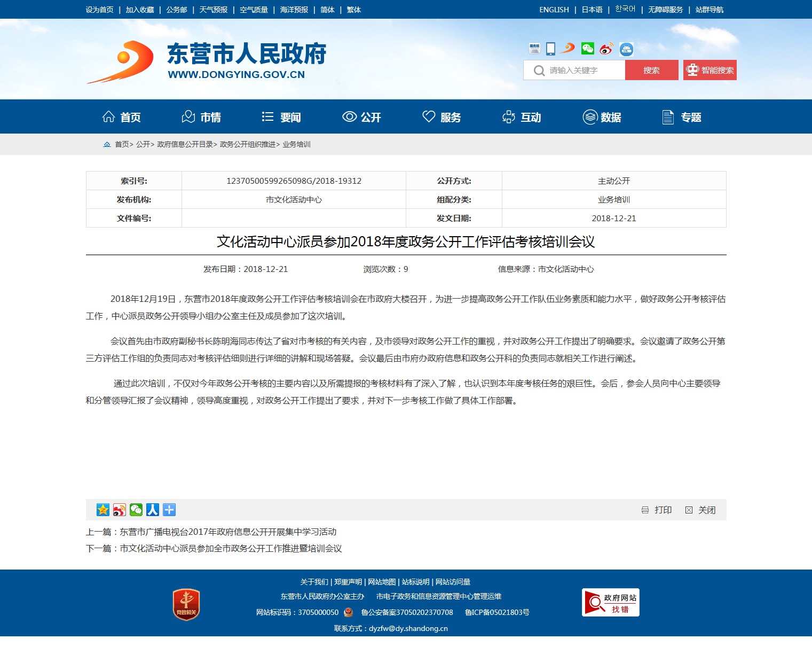
Task: Click the 打印 print link
Action: [x=657, y=510]
